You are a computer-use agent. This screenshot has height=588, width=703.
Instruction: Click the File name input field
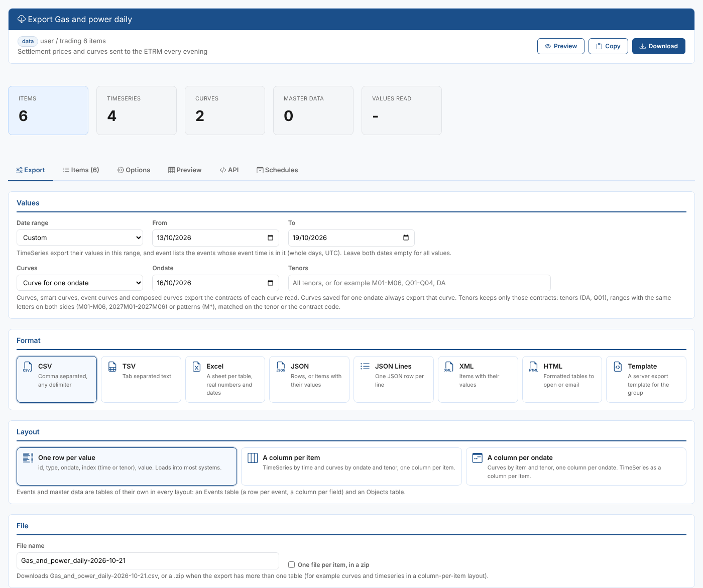pos(148,560)
